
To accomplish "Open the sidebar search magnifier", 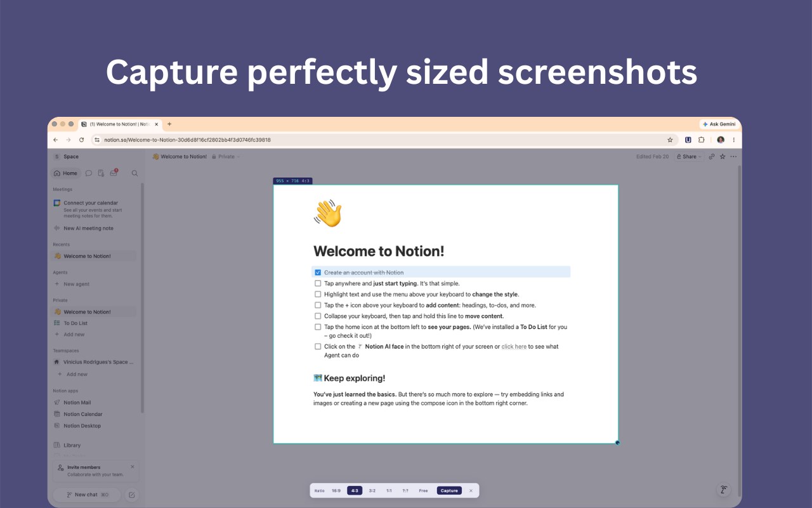I will pyautogui.click(x=134, y=173).
